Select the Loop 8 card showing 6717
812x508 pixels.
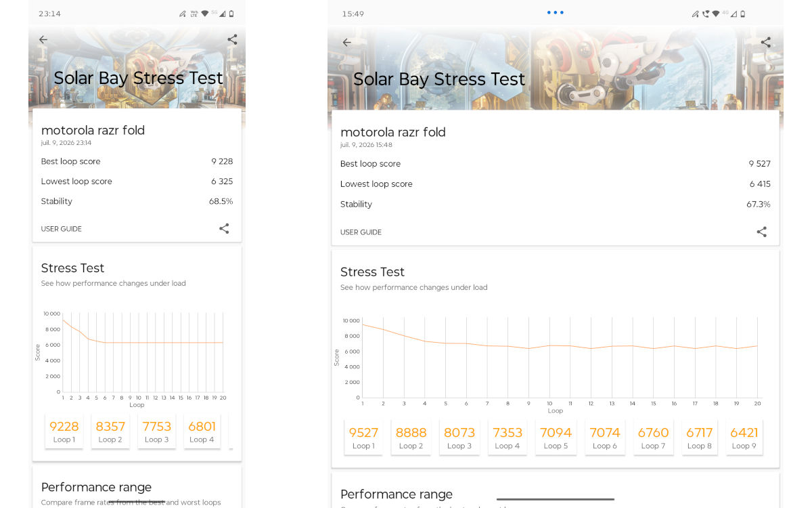tap(700, 437)
